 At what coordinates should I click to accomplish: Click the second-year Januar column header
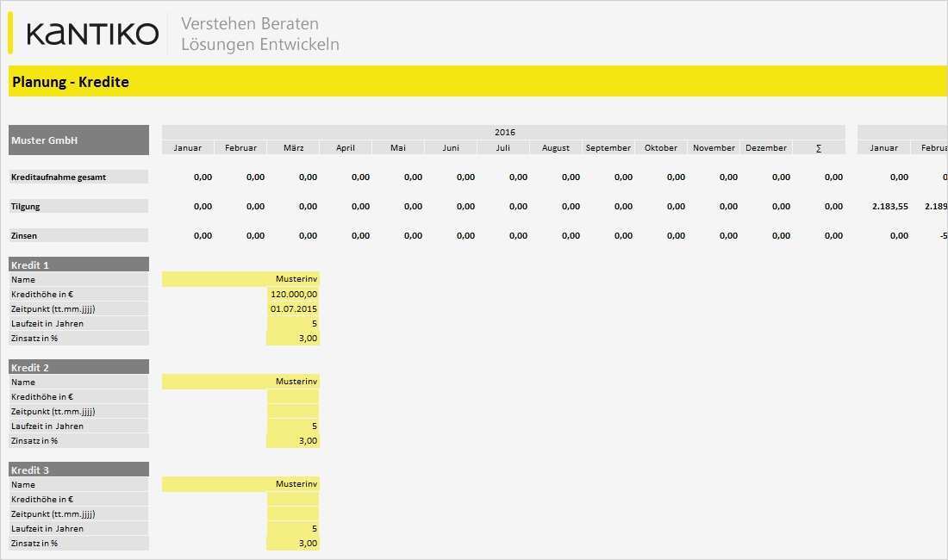tap(884, 148)
